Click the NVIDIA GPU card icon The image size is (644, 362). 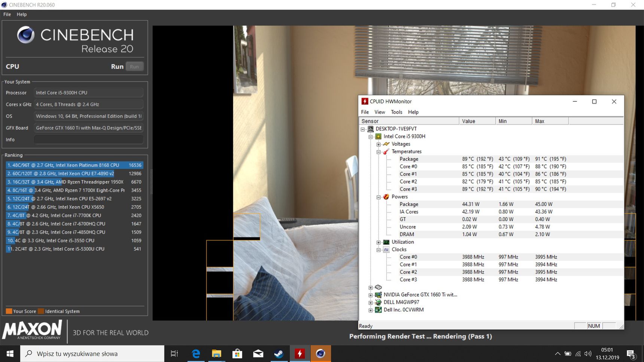pyautogui.click(x=378, y=295)
